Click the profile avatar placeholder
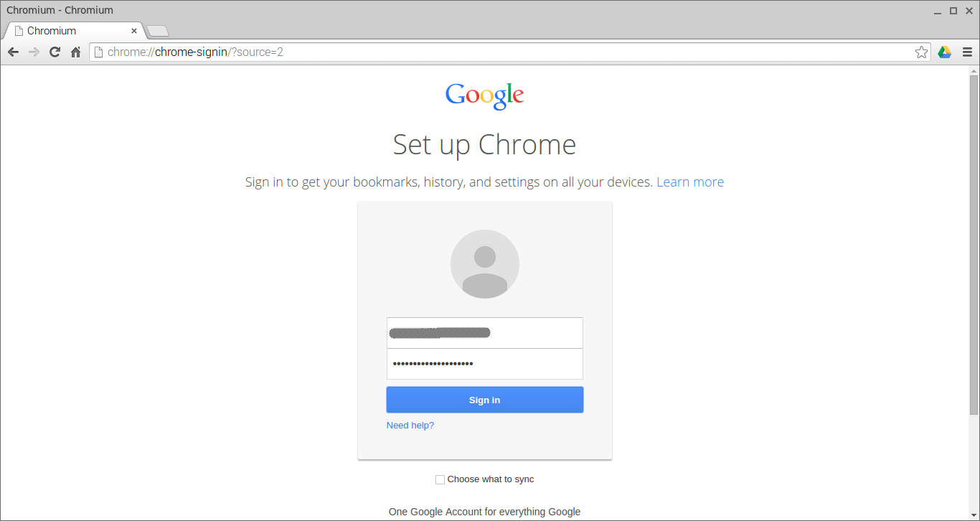Viewport: 980px width, 521px height. pyautogui.click(x=485, y=264)
